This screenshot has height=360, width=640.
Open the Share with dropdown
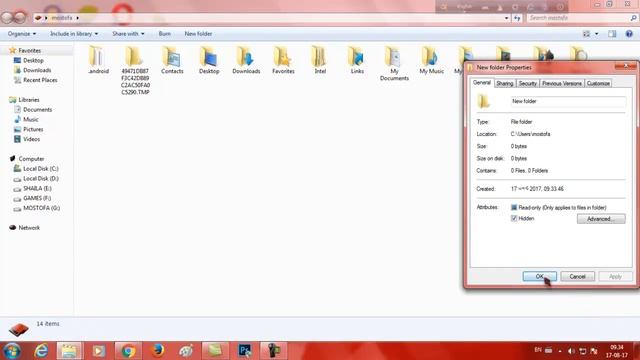tap(128, 34)
